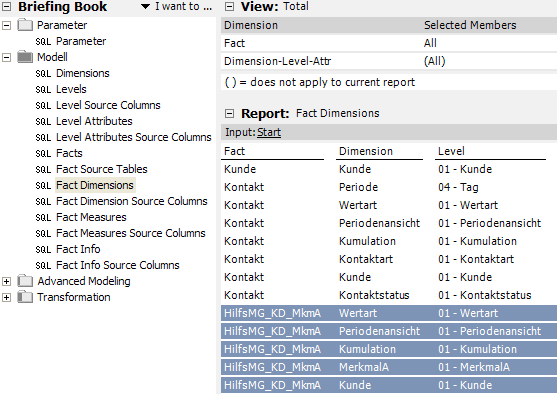Click SQL icon beside Facts report

43,153
